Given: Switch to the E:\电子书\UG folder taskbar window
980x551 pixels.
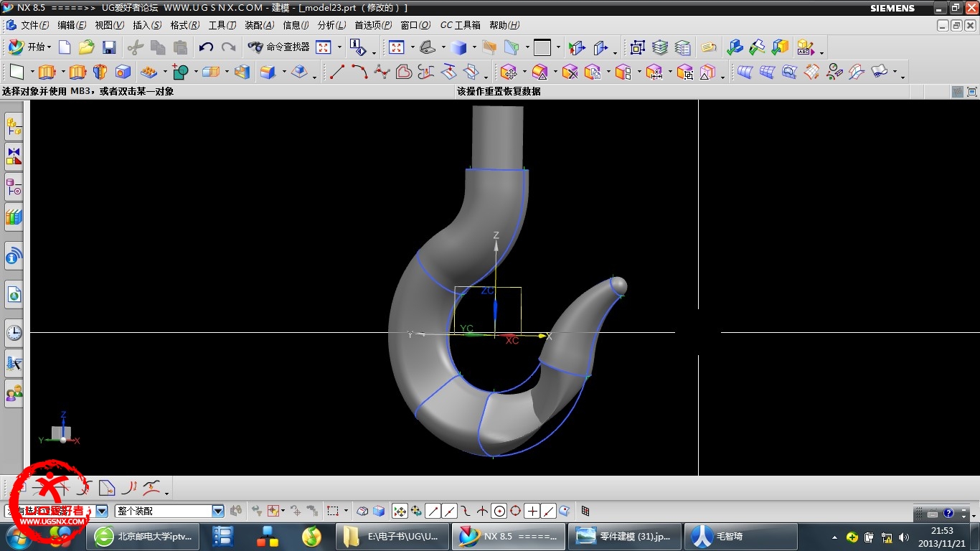Looking at the screenshot, I should [x=392, y=536].
